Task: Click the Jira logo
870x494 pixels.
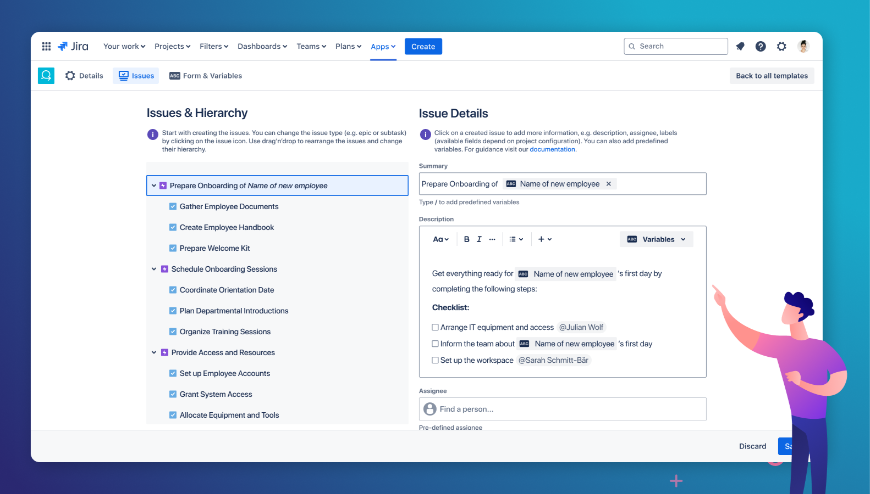Action: (73, 46)
